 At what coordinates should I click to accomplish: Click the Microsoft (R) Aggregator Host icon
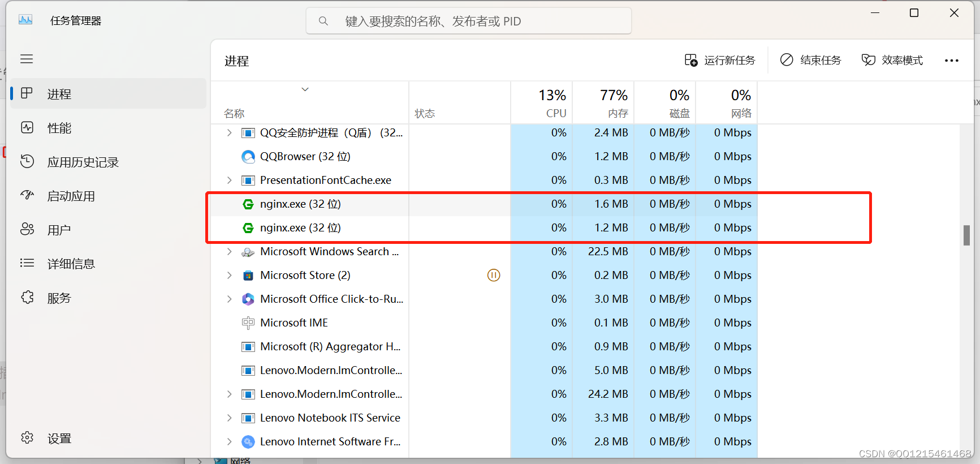click(x=248, y=346)
